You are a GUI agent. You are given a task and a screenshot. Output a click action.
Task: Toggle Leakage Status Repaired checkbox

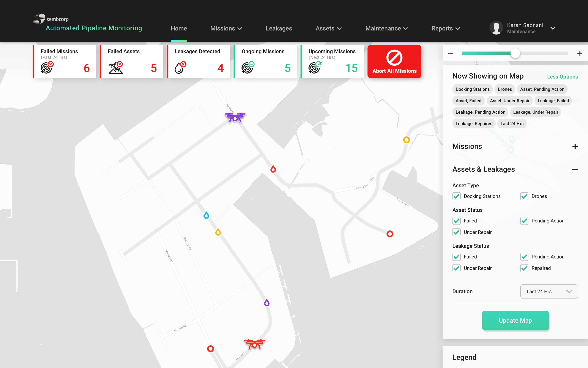524,268
